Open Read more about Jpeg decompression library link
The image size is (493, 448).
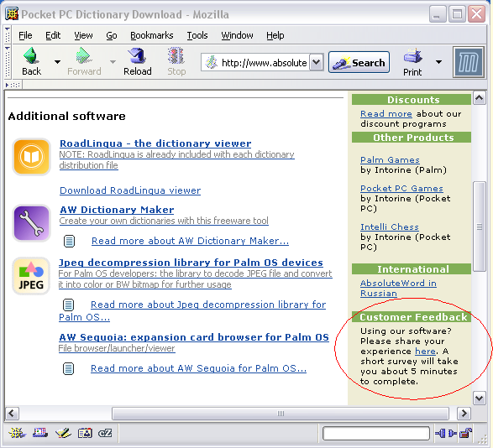pyautogui.click(x=208, y=305)
